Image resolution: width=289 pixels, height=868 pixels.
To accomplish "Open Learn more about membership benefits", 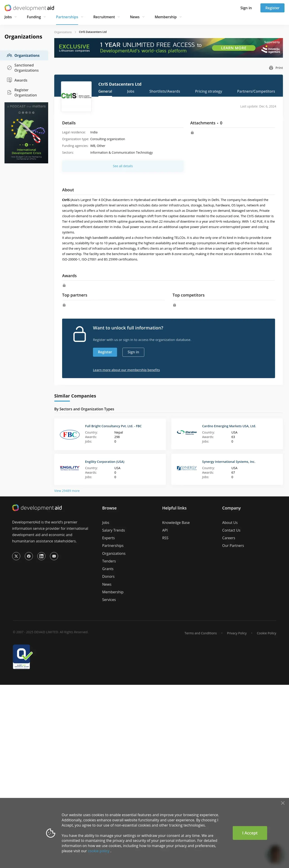I will pyautogui.click(x=126, y=370).
